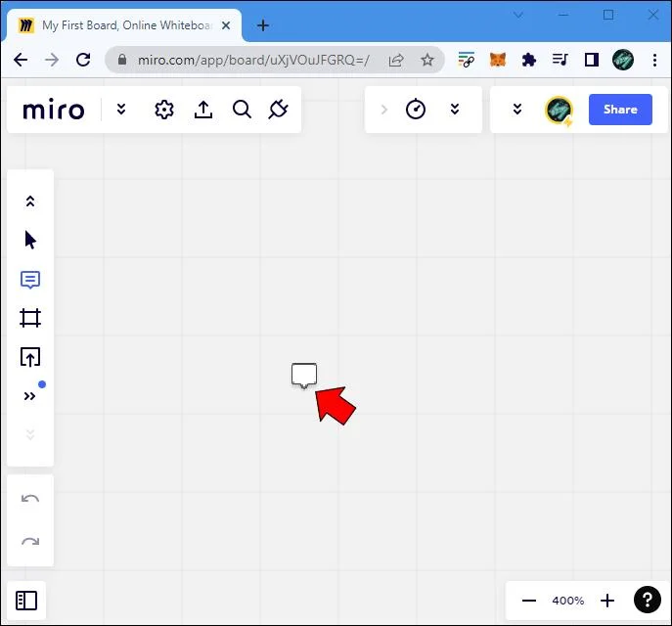Expand collaboration tools right arrow
672x626 pixels.
point(384,110)
